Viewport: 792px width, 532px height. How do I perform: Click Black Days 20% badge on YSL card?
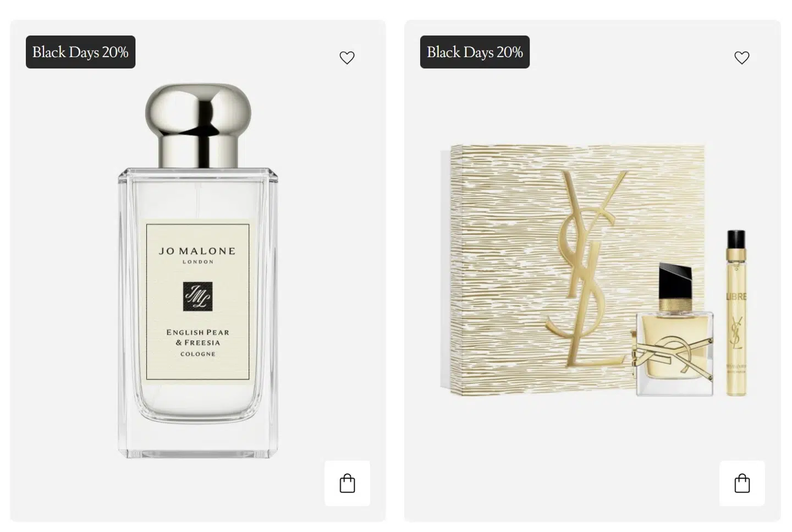(x=475, y=52)
